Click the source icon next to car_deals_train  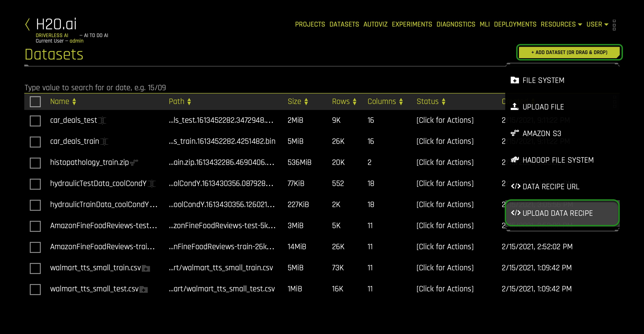104,142
